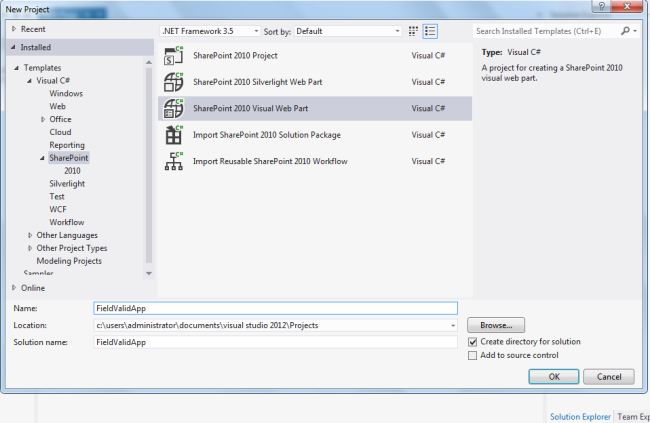The height and width of the screenshot is (423, 650).
Task: Select Import Reusable SharePoint 2010 Workflow row
Action: [x=315, y=161]
